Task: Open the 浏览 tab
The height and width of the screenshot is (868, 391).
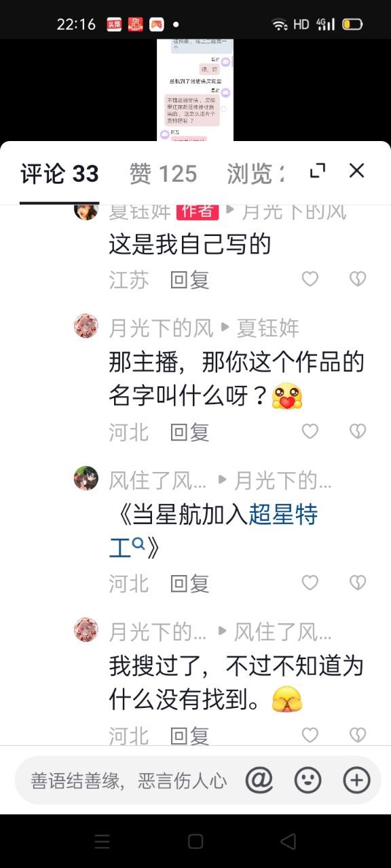Action: coord(255,174)
